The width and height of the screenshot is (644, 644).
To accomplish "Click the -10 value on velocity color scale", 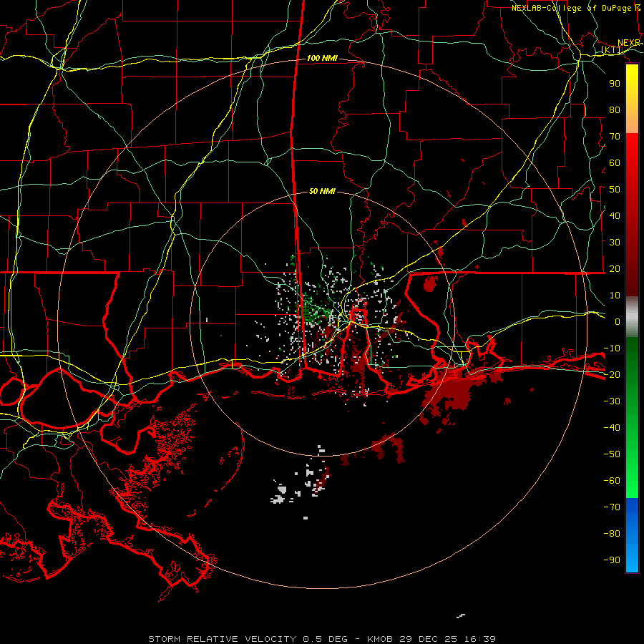I will tap(612, 348).
